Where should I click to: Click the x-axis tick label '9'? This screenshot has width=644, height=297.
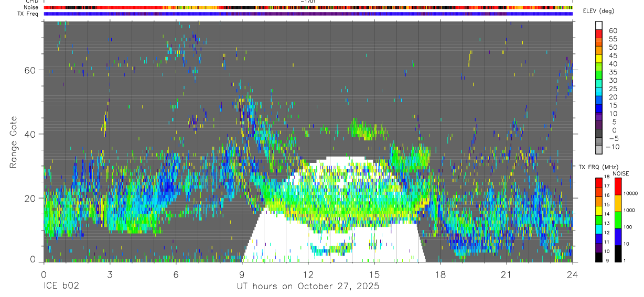click(242, 274)
